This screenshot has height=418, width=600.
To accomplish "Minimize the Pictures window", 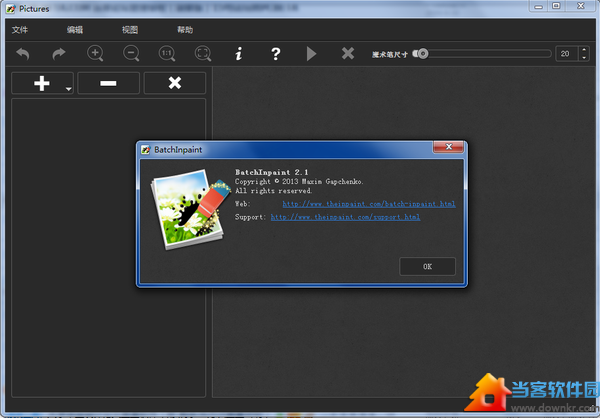I will click(x=539, y=6).
